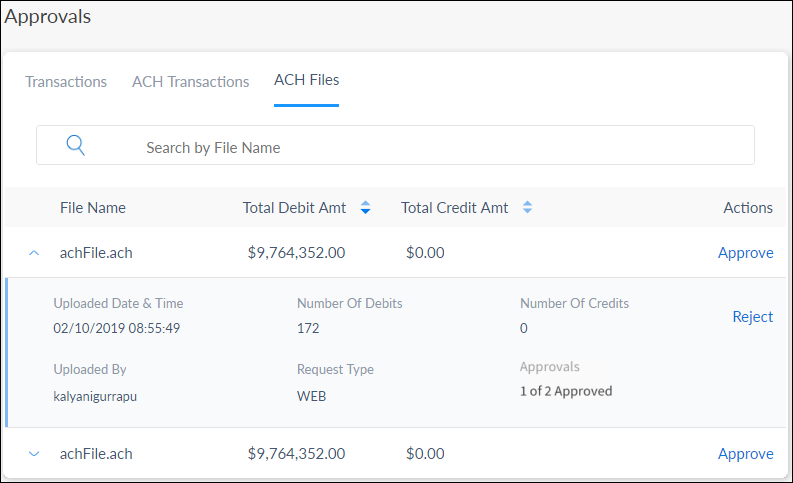Click the magnifying glass search icon

(76, 145)
